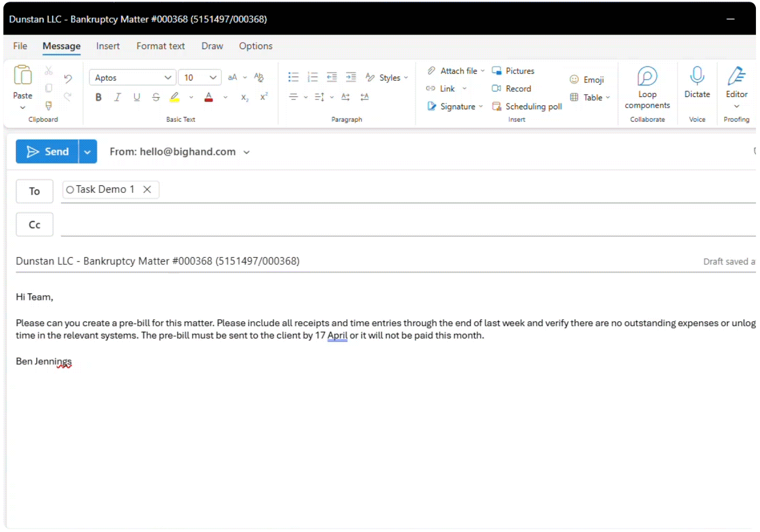This screenshot has width=760, height=532.
Task: Click the From: hello@bighand.com selector
Action: tap(179, 152)
